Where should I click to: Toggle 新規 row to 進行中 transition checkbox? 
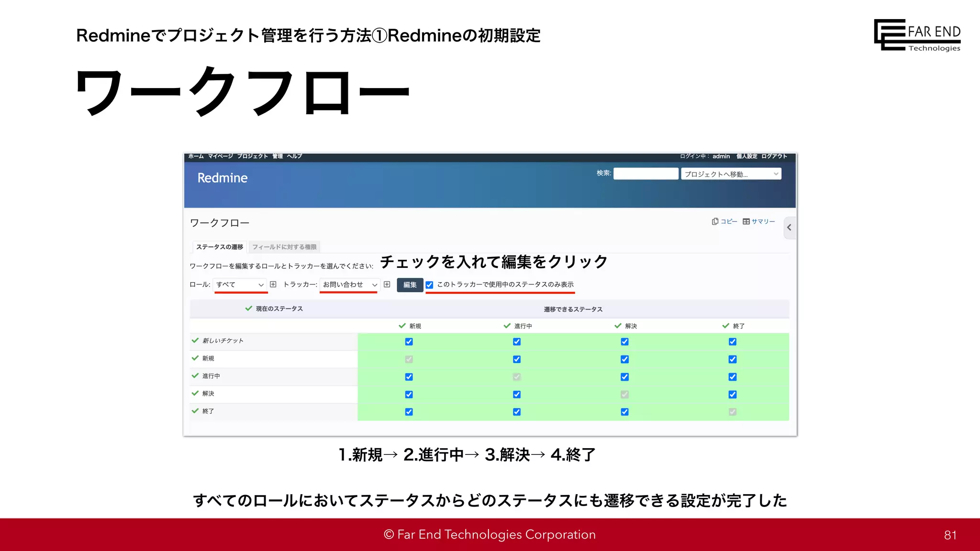[x=517, y=359]
